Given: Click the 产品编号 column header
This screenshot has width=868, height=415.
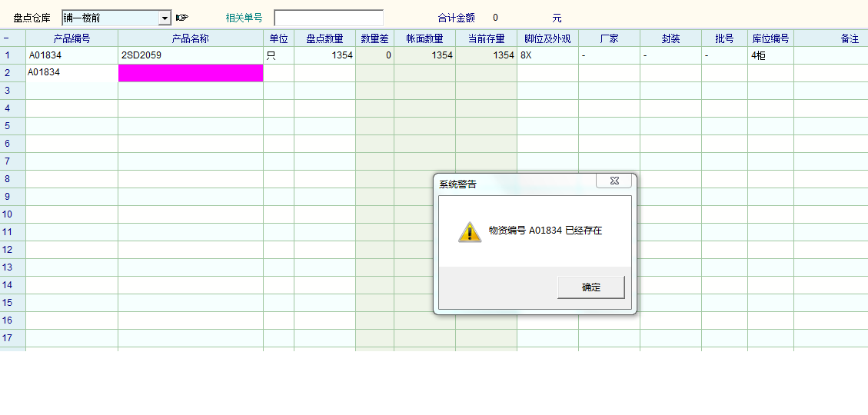Looking at the screenshot, I should pyautogui.click(x=72, y=38).
